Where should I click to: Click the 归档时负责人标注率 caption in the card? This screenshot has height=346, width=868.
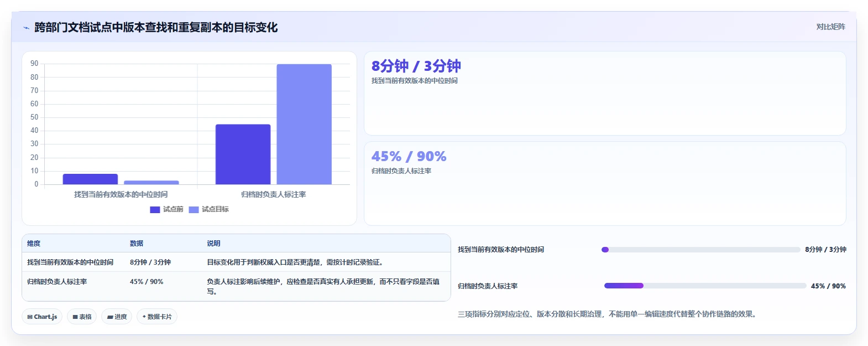click(401, 171)
